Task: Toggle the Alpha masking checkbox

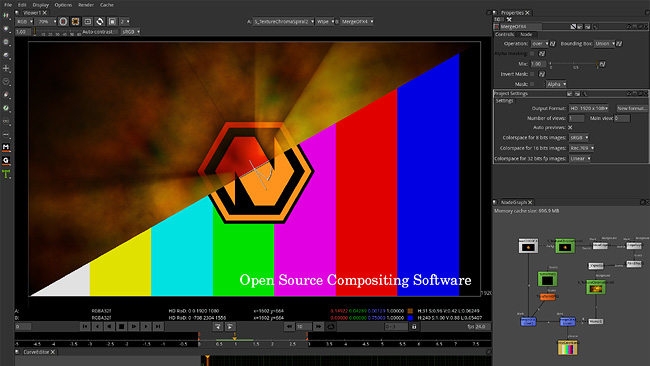Action: (x=532, y=54)
